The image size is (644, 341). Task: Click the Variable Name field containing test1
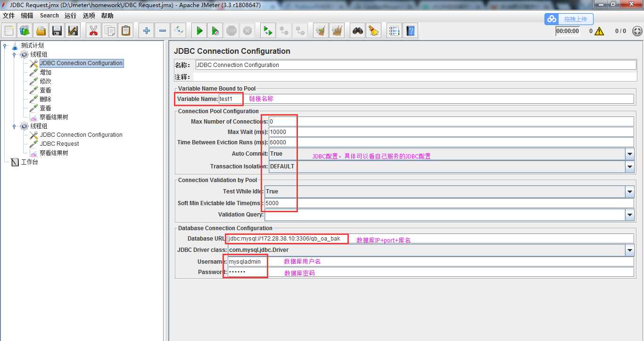pos(426,99)
